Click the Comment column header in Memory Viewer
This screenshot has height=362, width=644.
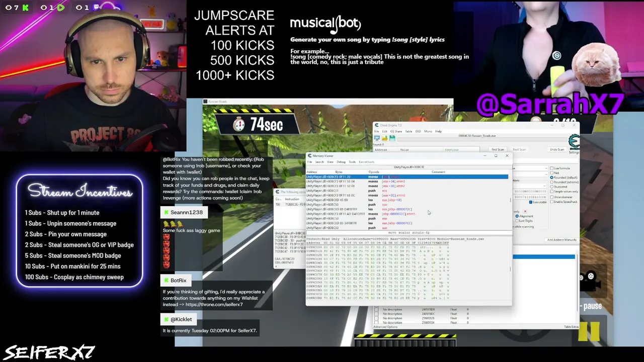point(438,172)
